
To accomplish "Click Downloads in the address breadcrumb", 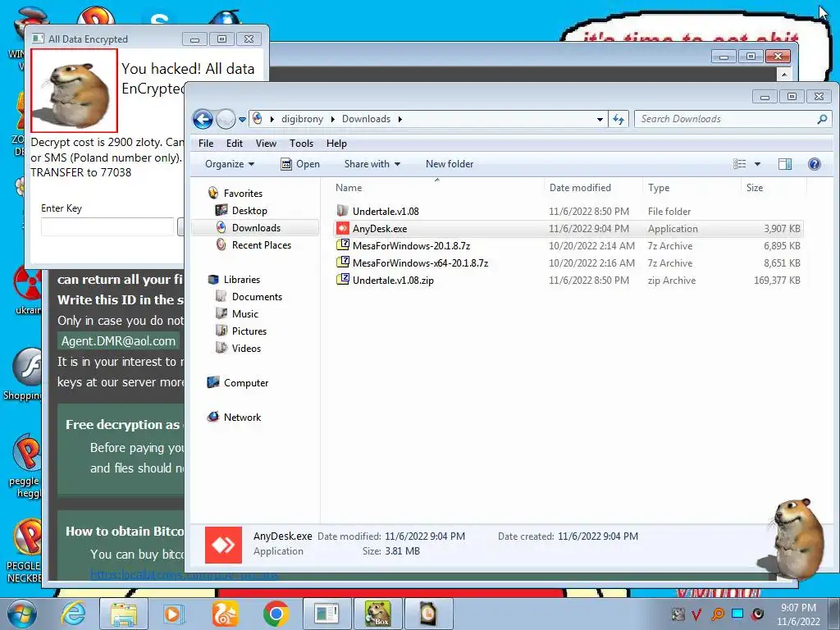I will point(366,119).
